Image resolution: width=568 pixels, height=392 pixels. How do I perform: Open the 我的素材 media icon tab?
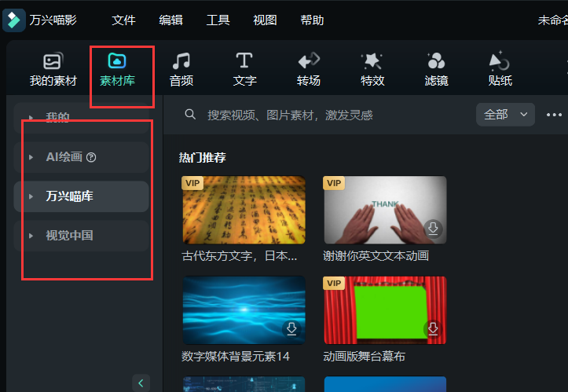point(53,61)
